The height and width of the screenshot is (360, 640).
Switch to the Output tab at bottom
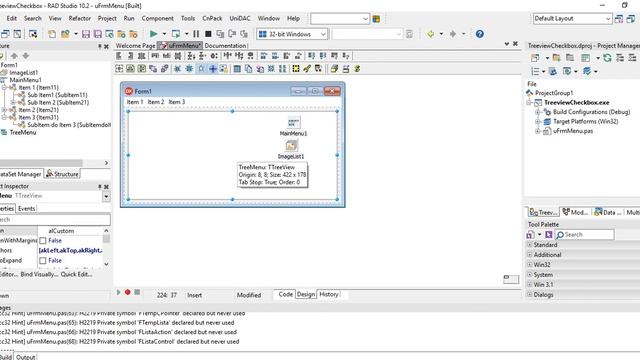[25, 357]
